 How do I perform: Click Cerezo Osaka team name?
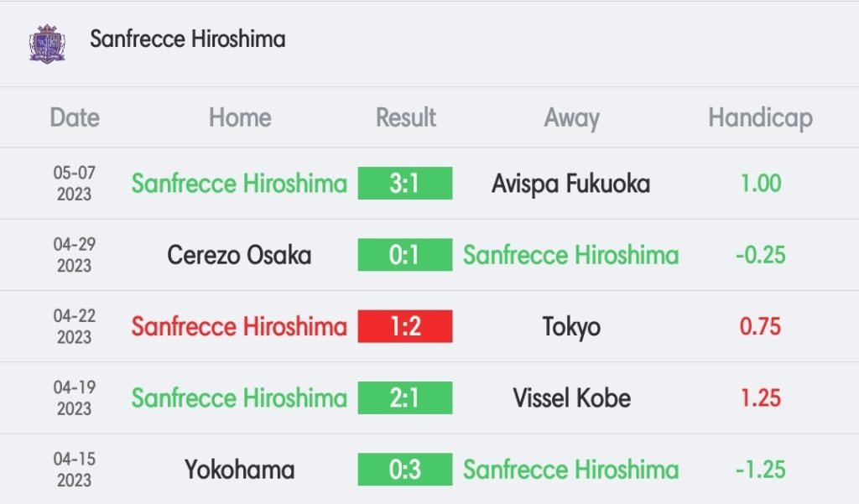(x=239, y=255)
